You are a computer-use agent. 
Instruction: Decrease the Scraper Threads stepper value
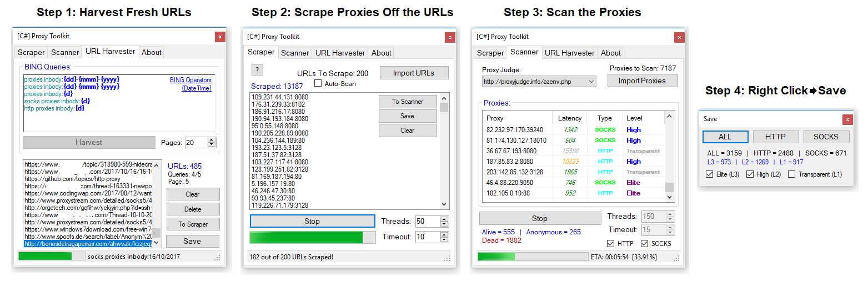click(x=443, y=224)
